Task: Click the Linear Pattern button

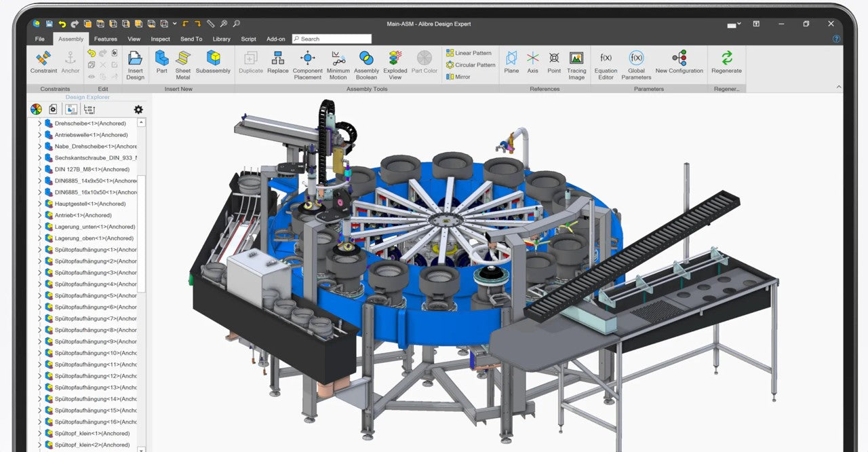Action: (469, 53)
